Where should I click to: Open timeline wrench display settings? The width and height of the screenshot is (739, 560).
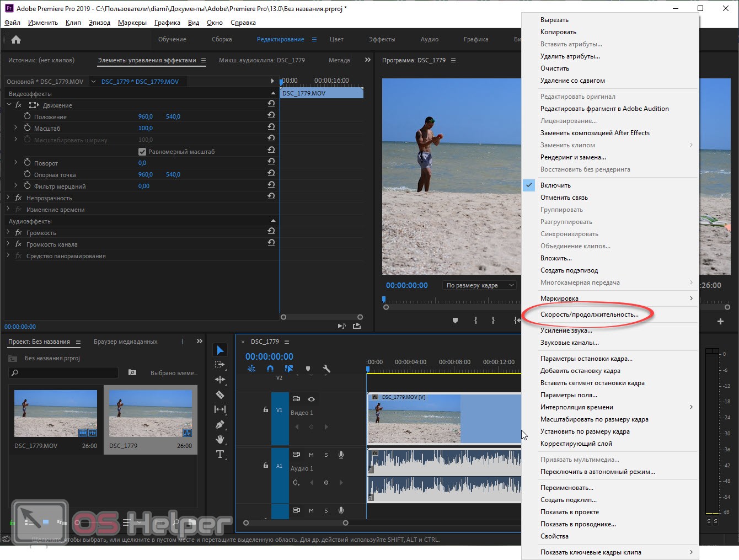tap(326, 369)
